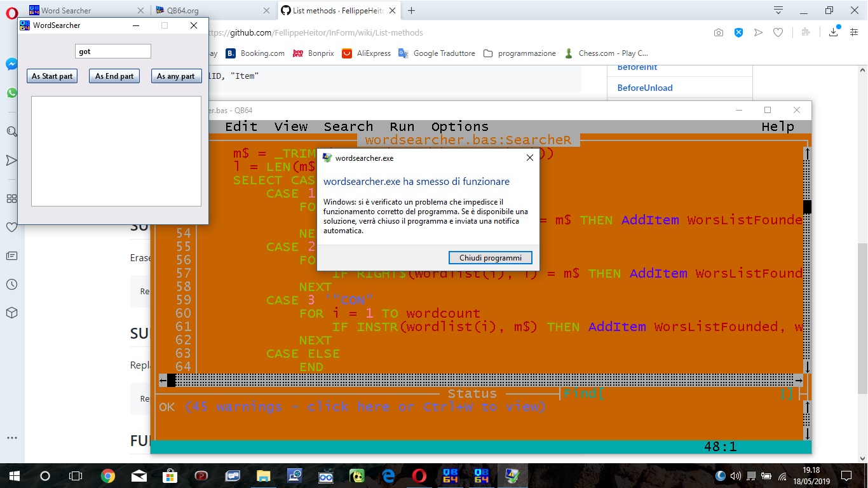Click the QB64 horizontal scrollbar left arrow
Image resolution: width=868 pixels, height=488 pixels.
tap(163, 380)
